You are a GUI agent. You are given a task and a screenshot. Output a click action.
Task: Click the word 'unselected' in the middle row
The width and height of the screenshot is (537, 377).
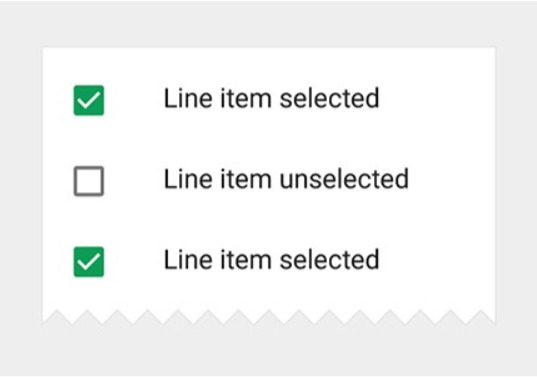[x=344, y=179]
